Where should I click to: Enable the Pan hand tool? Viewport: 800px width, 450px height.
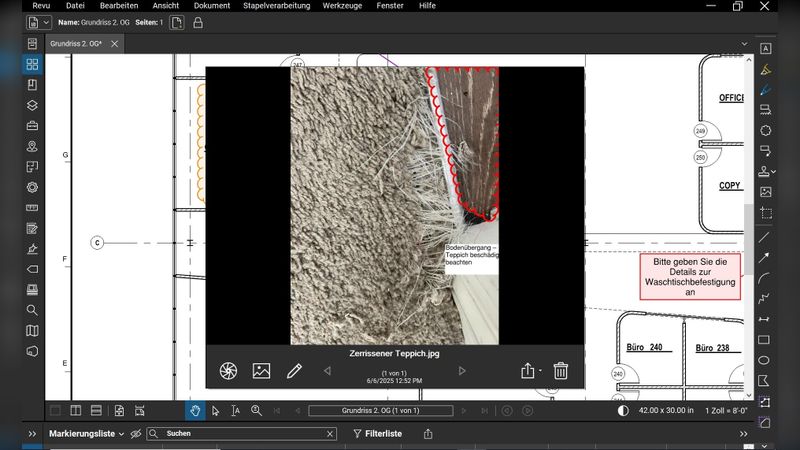click(x=195, y=411)
